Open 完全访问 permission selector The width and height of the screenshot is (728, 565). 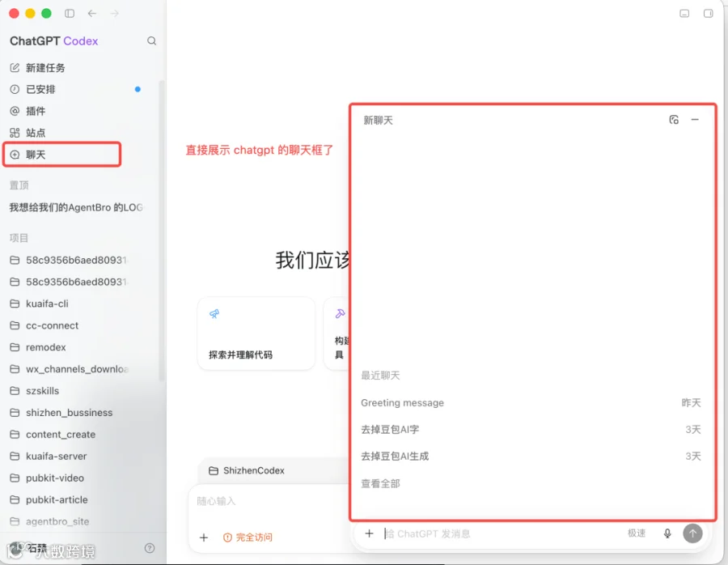coord(248,537)
